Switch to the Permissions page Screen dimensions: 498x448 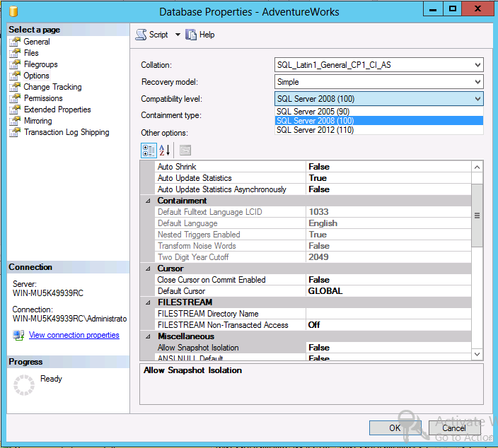[x=43, y=98]
